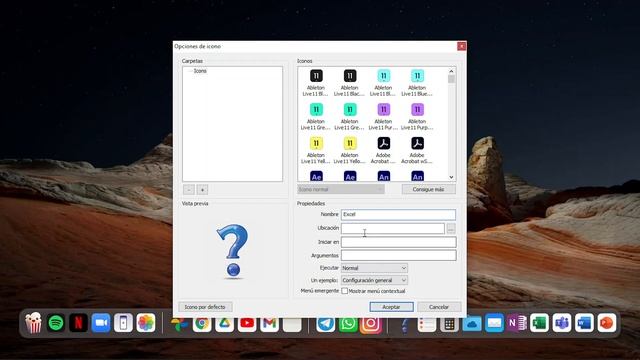Click into the 'Iniciar en' field
The height and width of the screenshot is (360, 640).
(398, 242)
